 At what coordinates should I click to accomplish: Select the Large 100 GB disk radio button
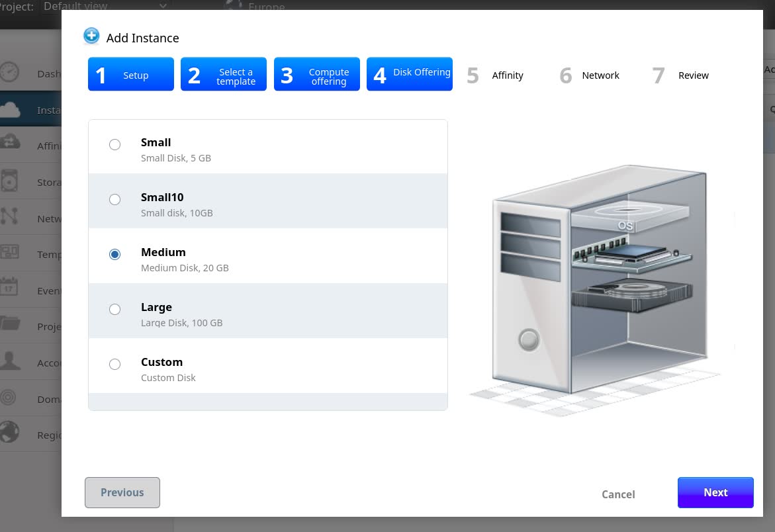coord(114,310)
